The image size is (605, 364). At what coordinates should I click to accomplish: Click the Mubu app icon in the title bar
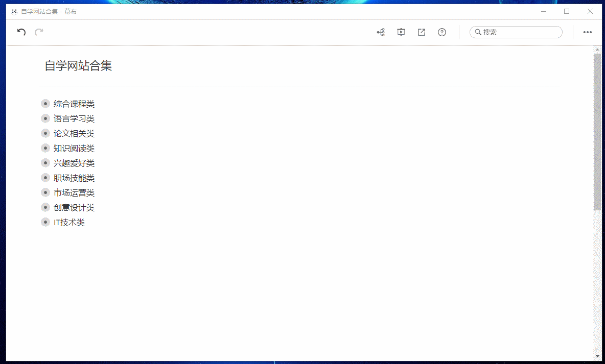14,12
